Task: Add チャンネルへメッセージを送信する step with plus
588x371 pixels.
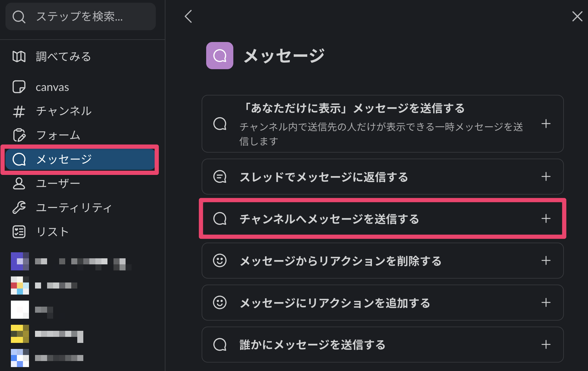Action: 546,218
